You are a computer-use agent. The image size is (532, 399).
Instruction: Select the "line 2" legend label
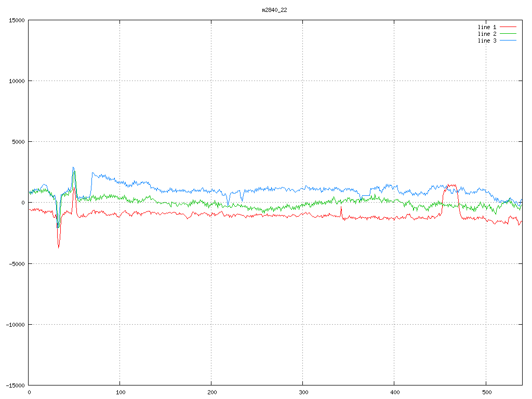(487, 33)
